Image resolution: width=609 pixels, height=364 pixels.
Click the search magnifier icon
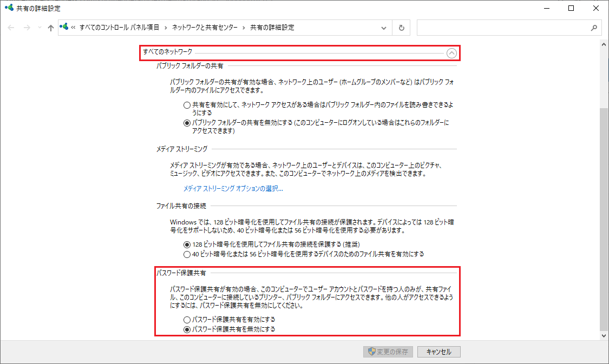(x=593, y=28)
